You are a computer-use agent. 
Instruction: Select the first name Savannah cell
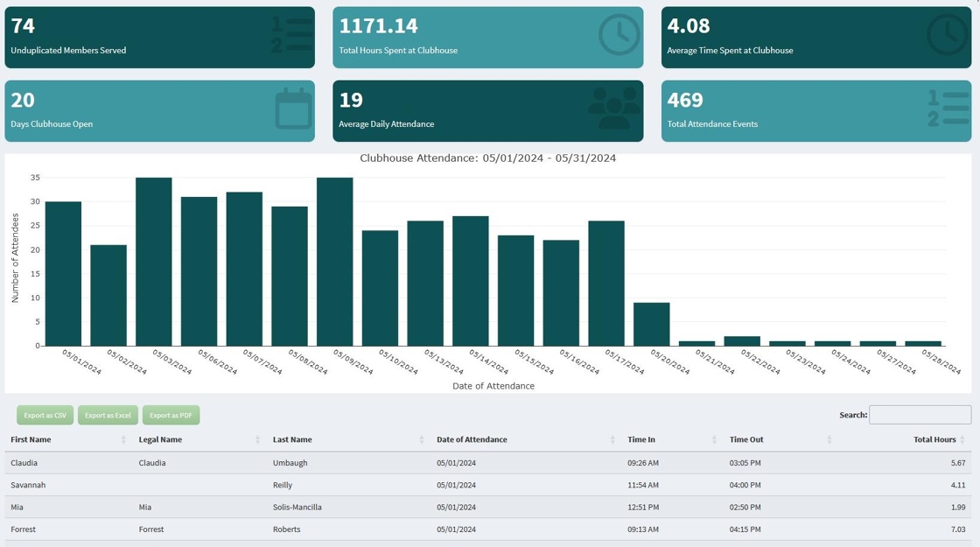(28, 485)
